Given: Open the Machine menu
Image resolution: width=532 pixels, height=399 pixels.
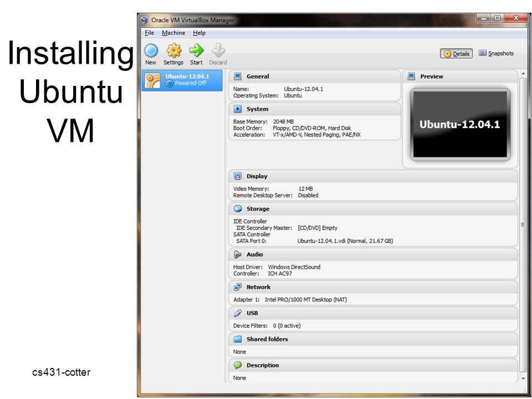Looking at the screenshot, I should click(173, 33).
